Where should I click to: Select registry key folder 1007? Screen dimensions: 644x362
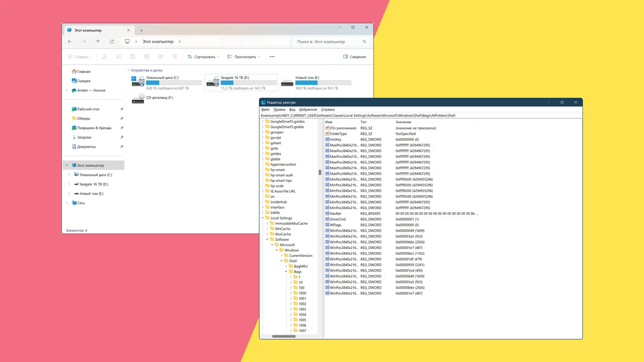coord(300,330)
